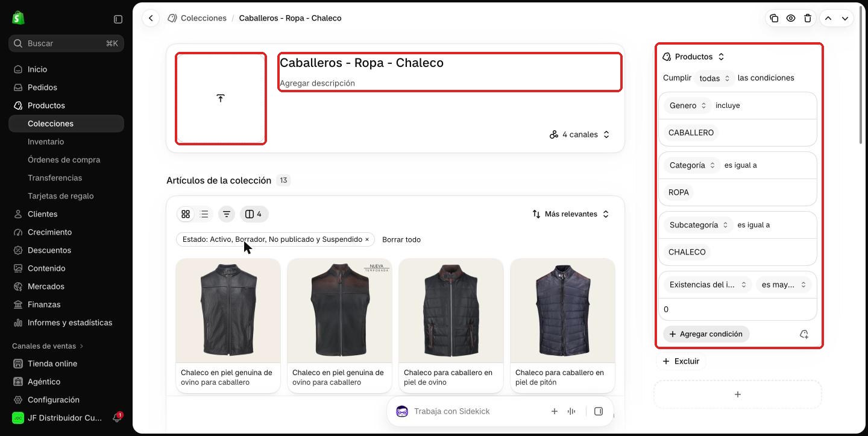868x436 pixels.
Task: Open the python leather vest thumbnail
Action: (562, 310)
